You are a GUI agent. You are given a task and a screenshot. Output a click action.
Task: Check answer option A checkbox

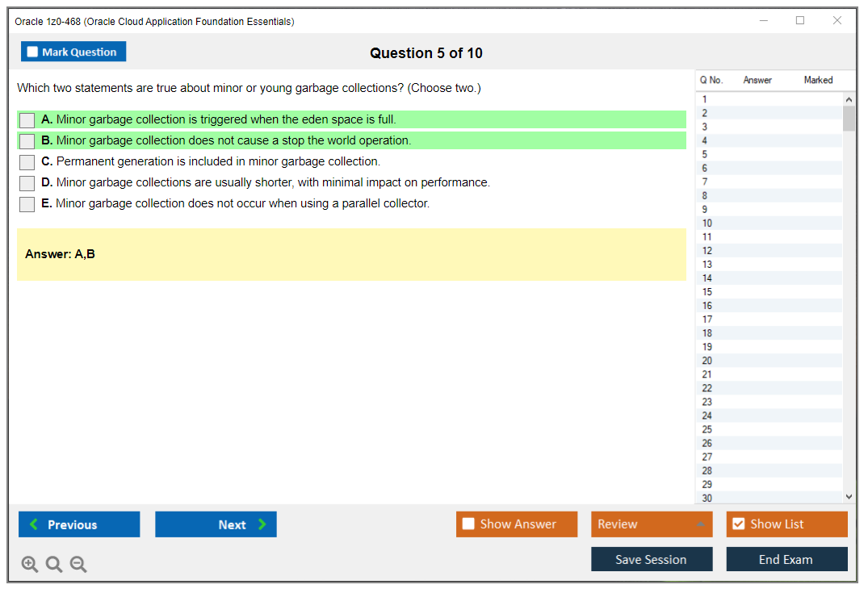coord(26,119)
